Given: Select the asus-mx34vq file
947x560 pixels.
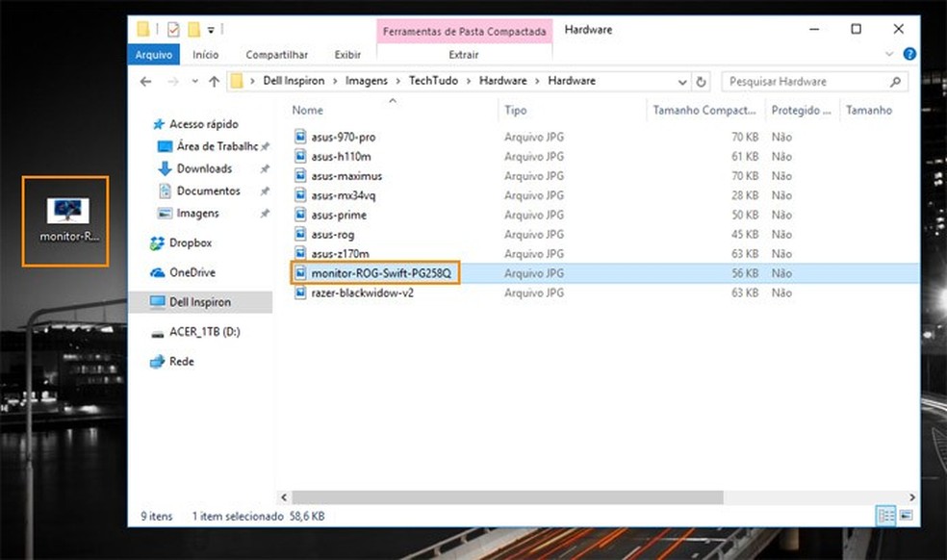Looking at the screenshot, I should (x=343, y=195).
